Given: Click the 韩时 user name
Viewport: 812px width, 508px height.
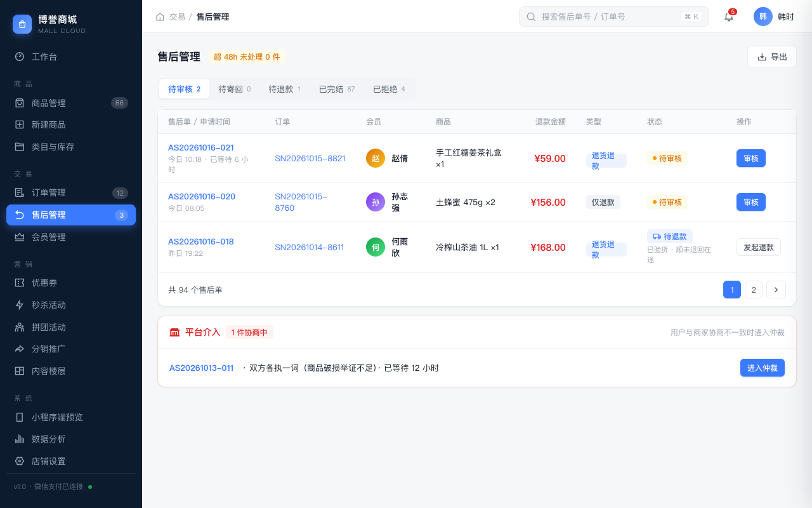Looking at the screenshot, I should [x=786, y=17].
